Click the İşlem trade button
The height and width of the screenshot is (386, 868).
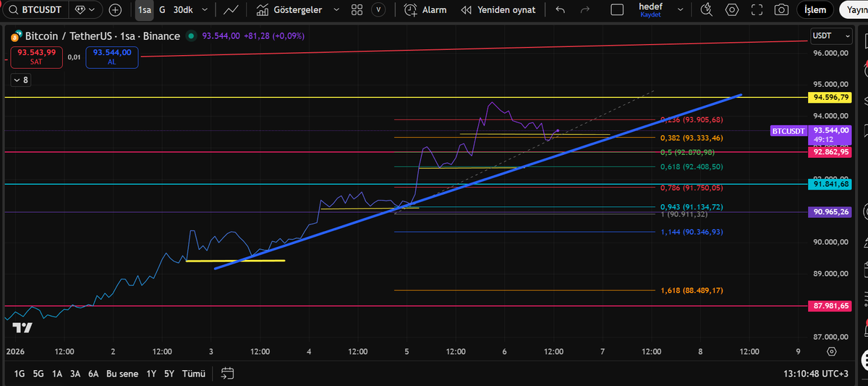point(815,10)
